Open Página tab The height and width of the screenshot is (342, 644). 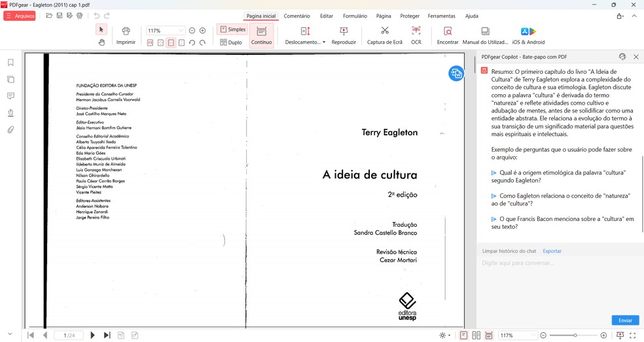[384, 16]
